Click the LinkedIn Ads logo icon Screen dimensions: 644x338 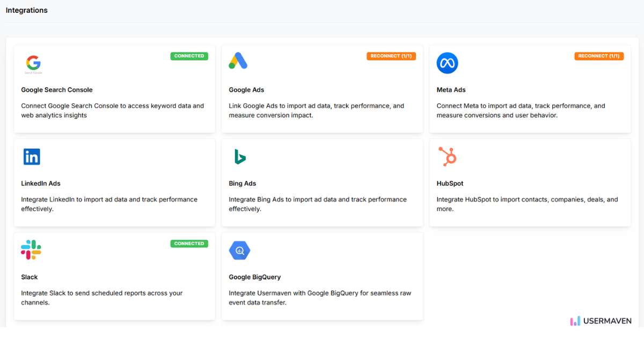32,157
